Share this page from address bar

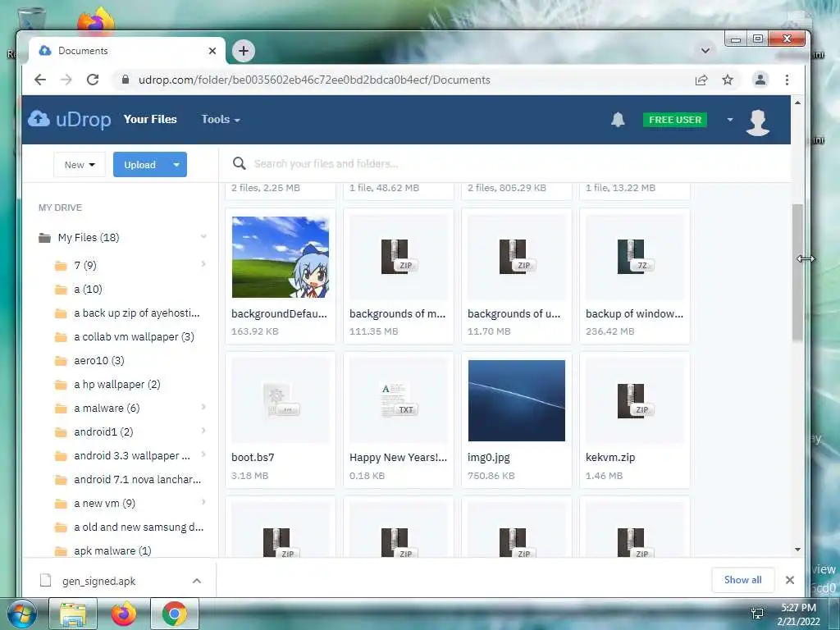[701, 80]
